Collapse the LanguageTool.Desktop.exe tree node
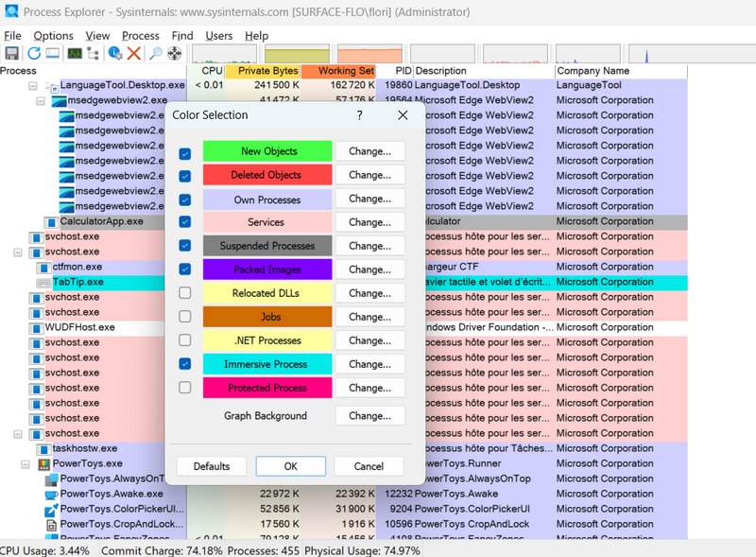756x557 pixels. click(34, 85)
